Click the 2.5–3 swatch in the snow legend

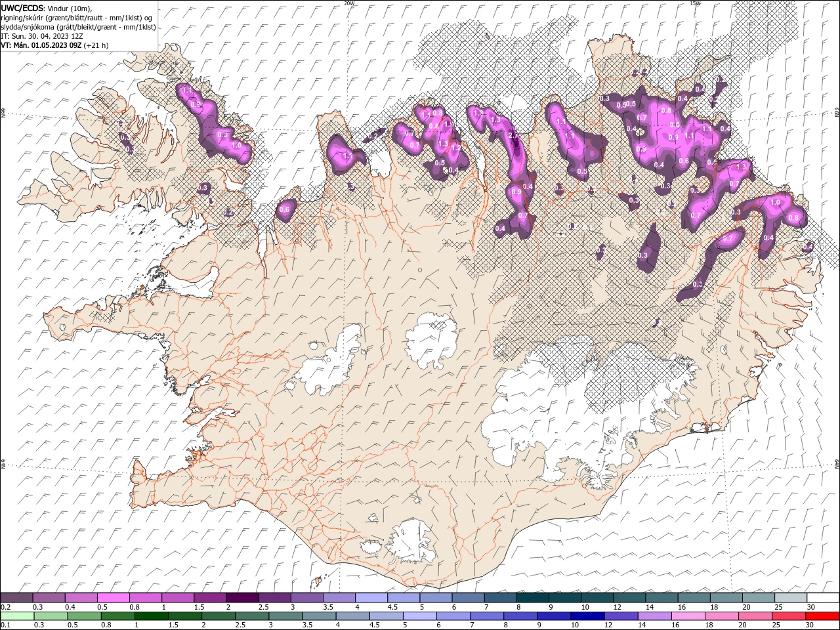click(274, 598)
